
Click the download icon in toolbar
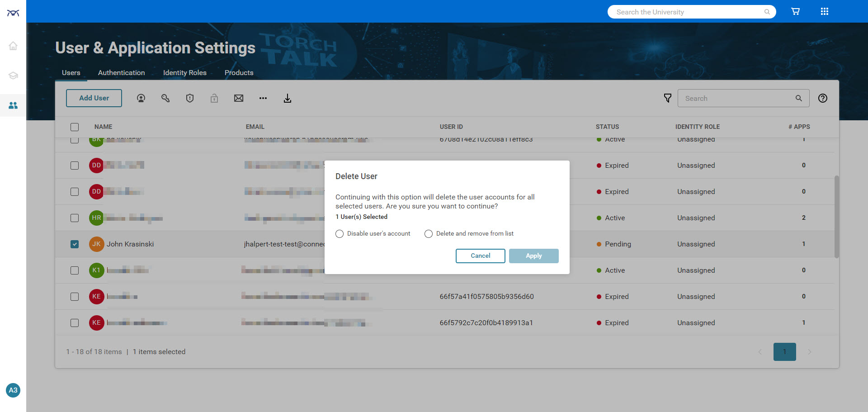(x=288, y=98)
